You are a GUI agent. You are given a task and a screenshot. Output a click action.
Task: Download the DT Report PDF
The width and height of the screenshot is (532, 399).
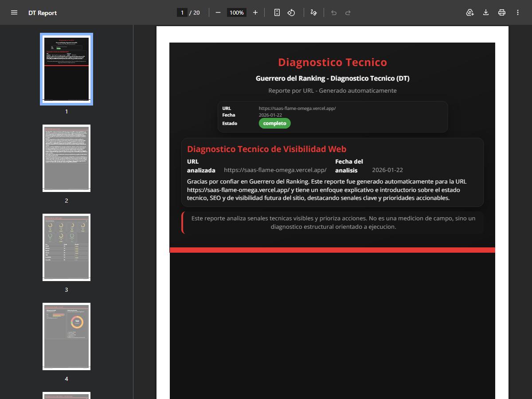485,12
